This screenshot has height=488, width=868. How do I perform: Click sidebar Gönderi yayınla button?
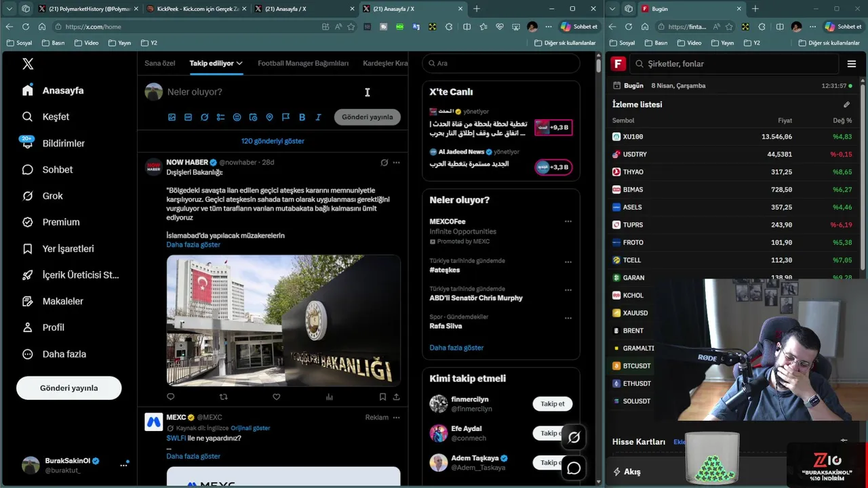tap(68, 388)
